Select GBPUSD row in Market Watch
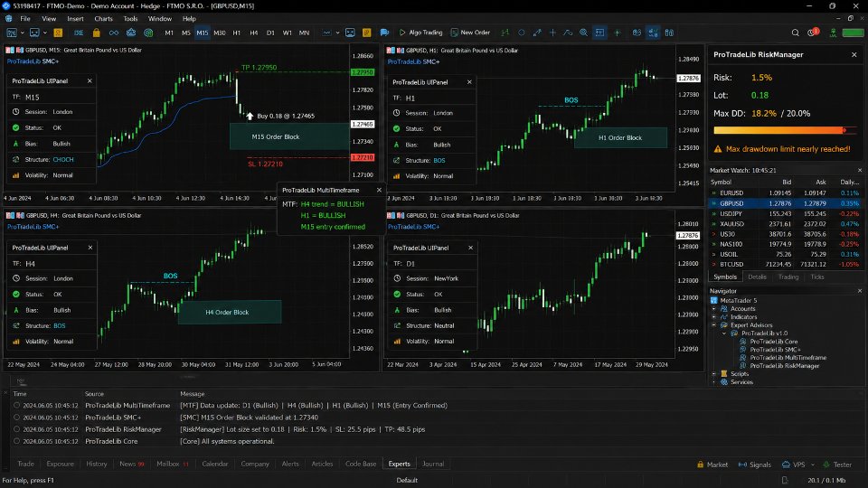Viewport: 868px width, 488px height. [786, 203]
